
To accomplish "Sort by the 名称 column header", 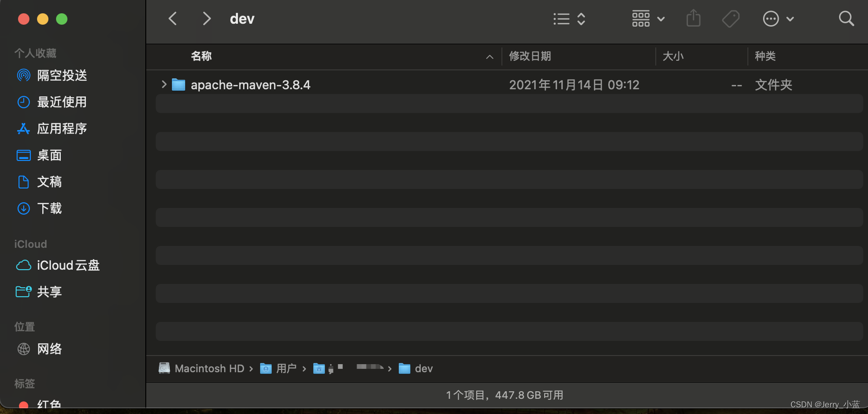I will click(201, 56).
